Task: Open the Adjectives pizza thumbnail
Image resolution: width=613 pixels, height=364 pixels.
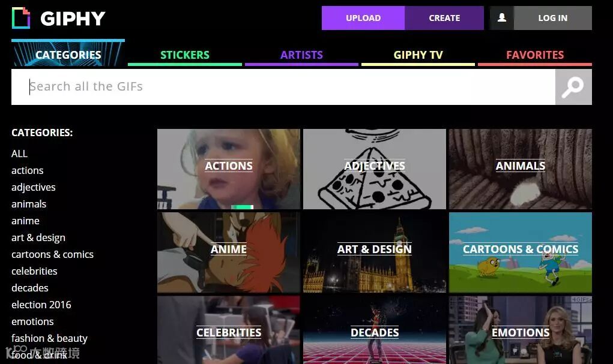Action: pos(375,169)
